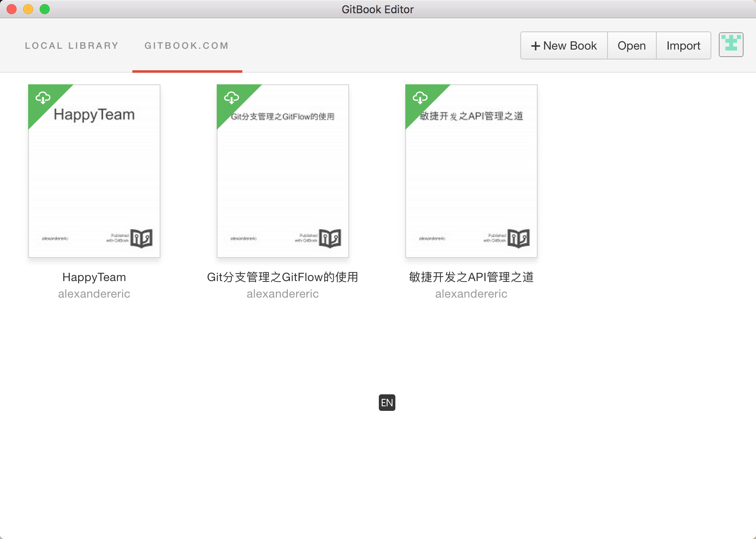Click GitBook logo on 敏捷开发之API管理之道 cover
756x539 pixels.
point(519,238)
